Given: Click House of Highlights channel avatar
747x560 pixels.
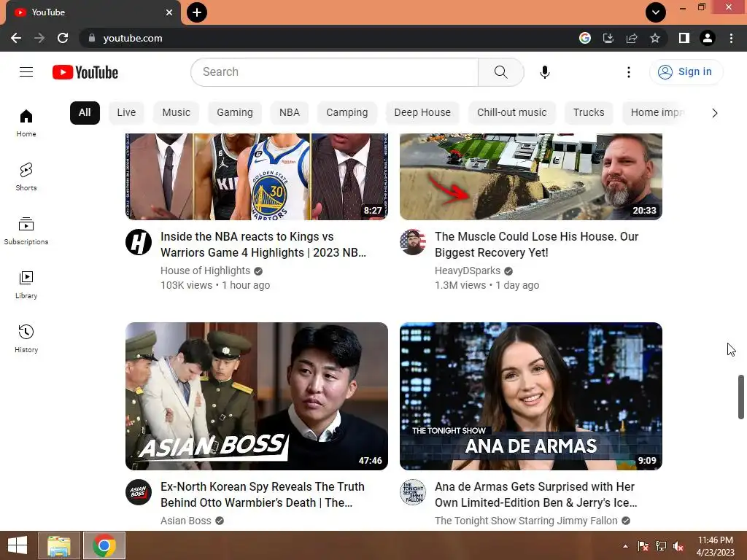Looking at the screenshot, I should (x=139, y=242).
